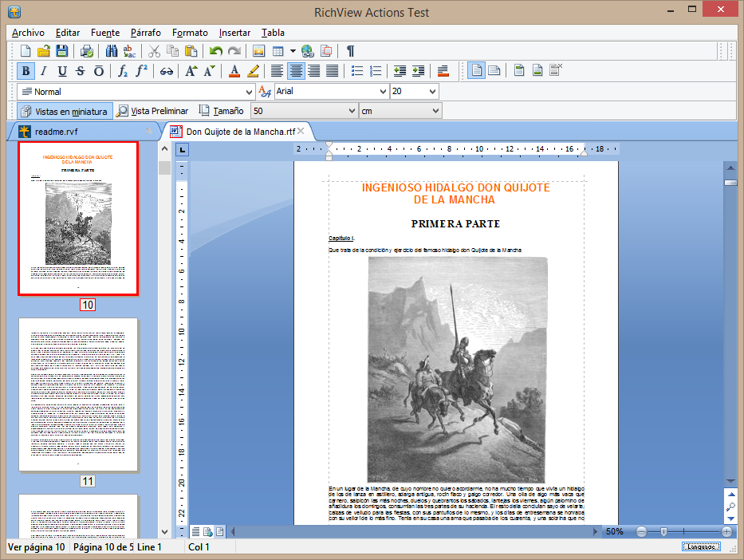The width and height of the screenshot is (744, 560).
Task: Open the Arial font name dropdown
Action: [382, 92]
